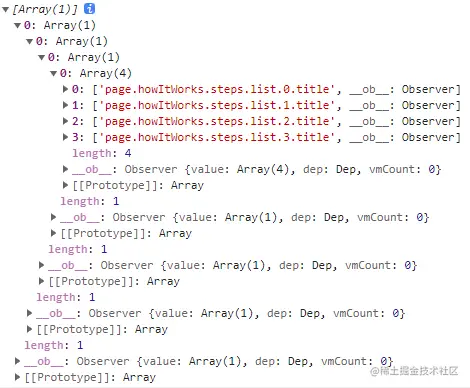Select the 'page.howItWorks.steps.list.3.title' string
Viewport: 470px width, 388px height.
pyautogui.click(x=217, y=137)
